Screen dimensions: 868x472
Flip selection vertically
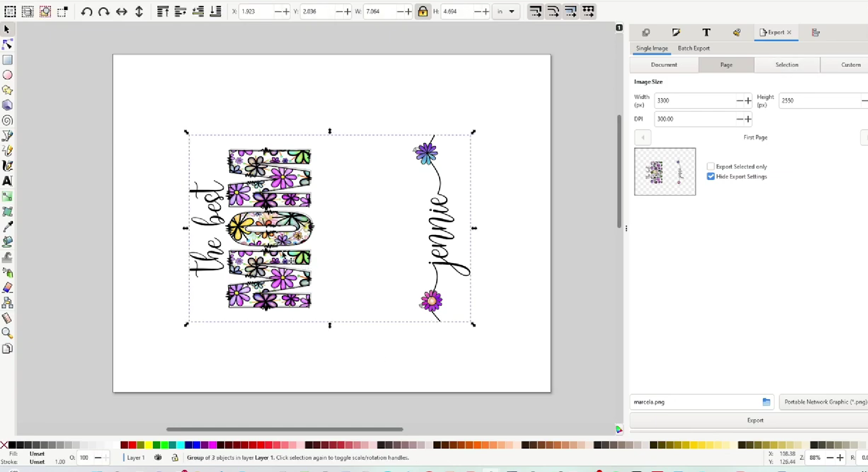[x=139, y=11]
